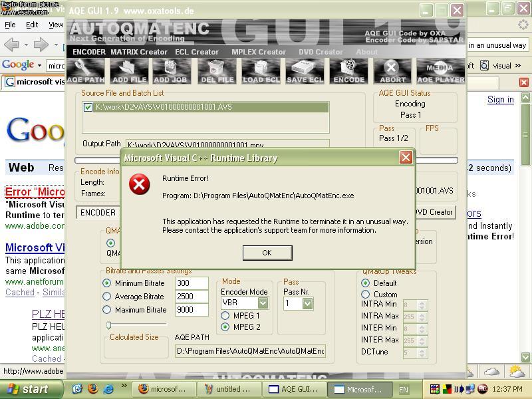Select the Minimum Bitrate radio button
Image resolution: width=532 pixels, height=399 pixels.
[107, 283]
